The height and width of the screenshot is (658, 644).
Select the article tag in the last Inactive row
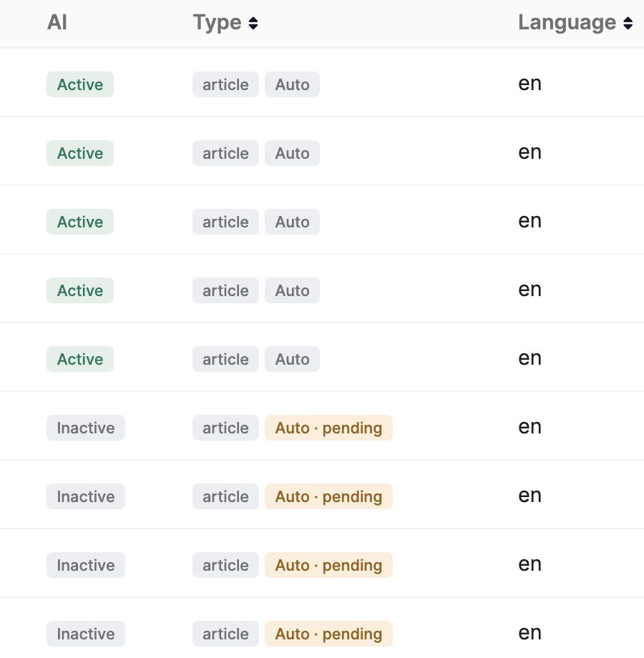[225, 634]
